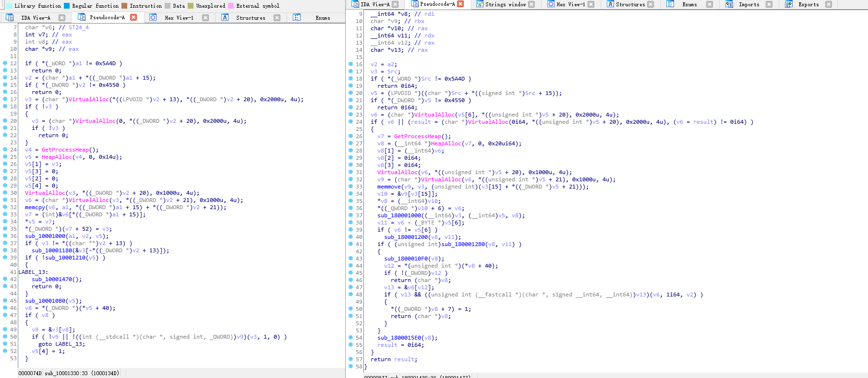This screenshot has height=378, width=868.
Task: Toggle breakpoint dot on line 55
Action: [x=350, y=345]
